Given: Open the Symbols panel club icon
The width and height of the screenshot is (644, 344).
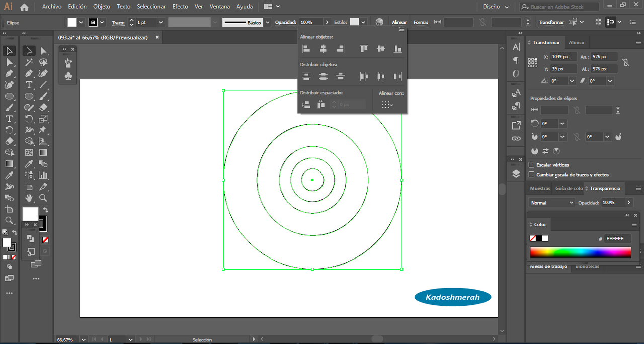Looking at the screenshot, I should coord(68,76).
